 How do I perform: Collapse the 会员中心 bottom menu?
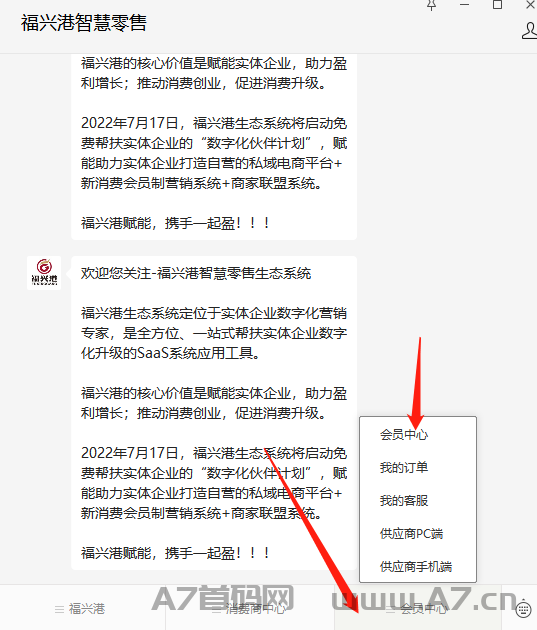click(x=418, y=609)
